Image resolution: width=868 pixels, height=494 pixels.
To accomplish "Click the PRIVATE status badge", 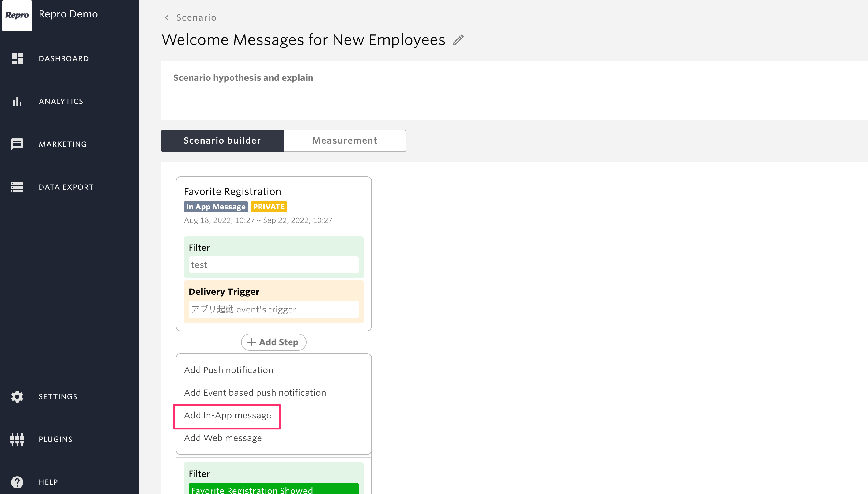I will pos(269,207).
